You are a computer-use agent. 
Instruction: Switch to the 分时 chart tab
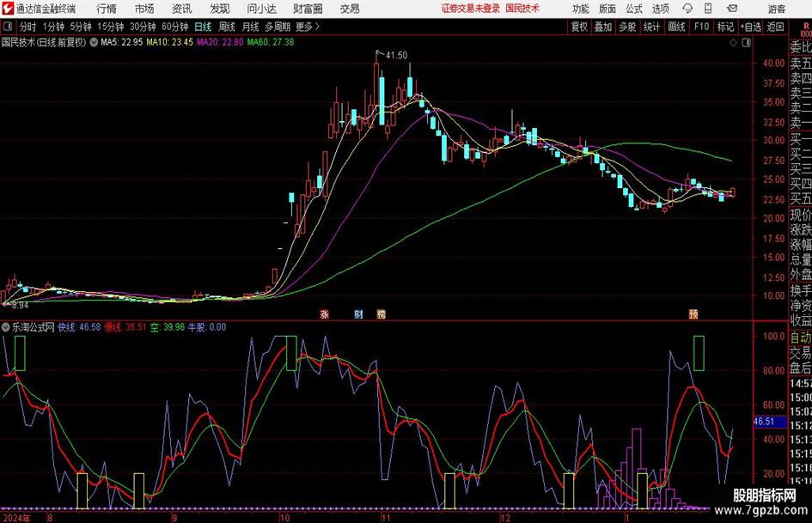tap(28, 27)
